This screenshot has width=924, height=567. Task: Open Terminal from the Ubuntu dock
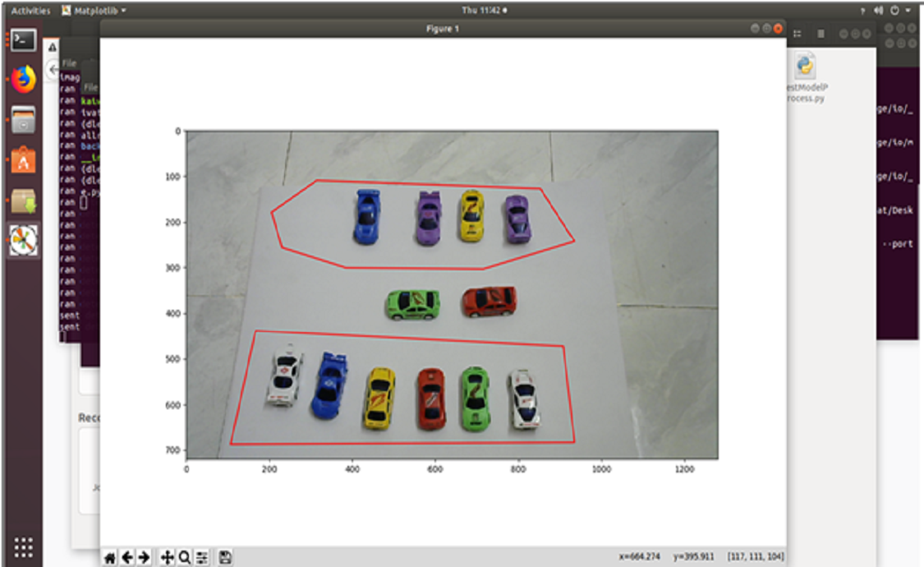pos(23,40)
